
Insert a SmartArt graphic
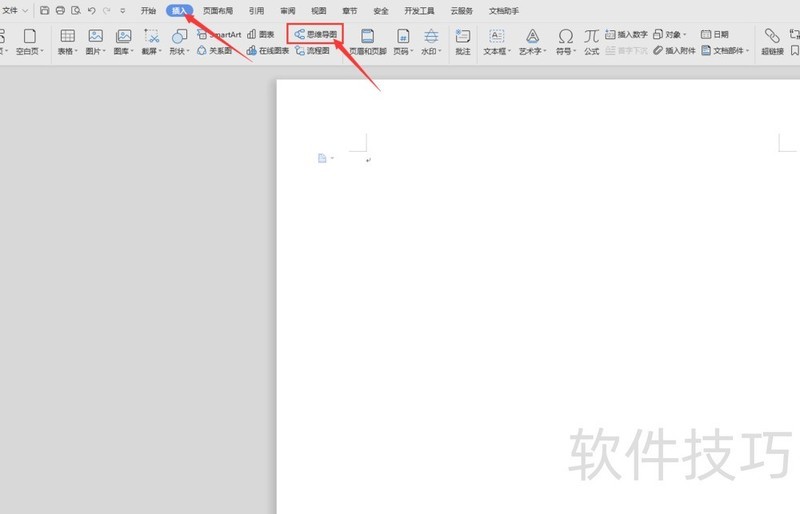[x=219, y=34]
